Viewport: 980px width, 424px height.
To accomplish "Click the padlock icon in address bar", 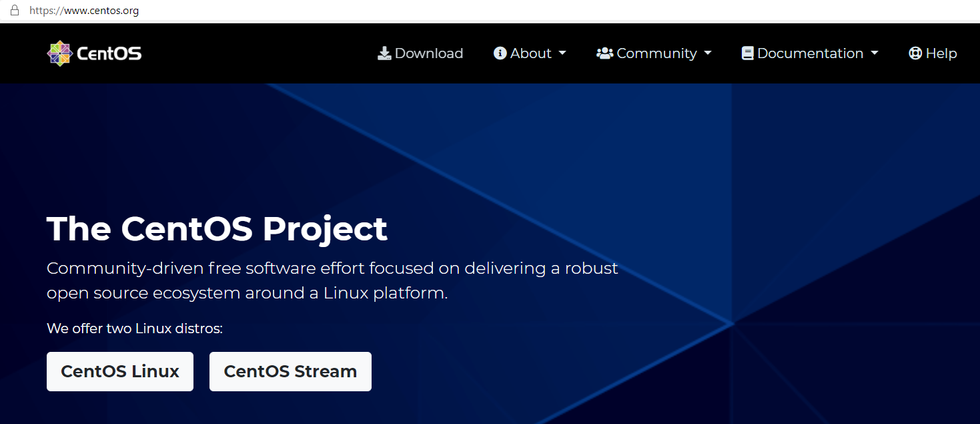I will tap(14, 10).
